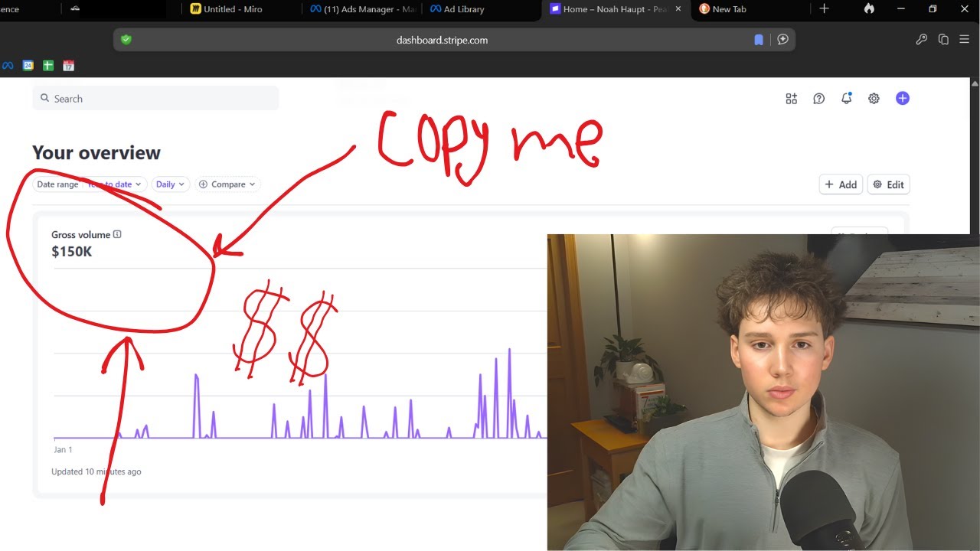Open the password key icon in toolbar
Image resolution: width=980 pixels, height=551 pixels.
pyautogui.click(x=922, y=40)
